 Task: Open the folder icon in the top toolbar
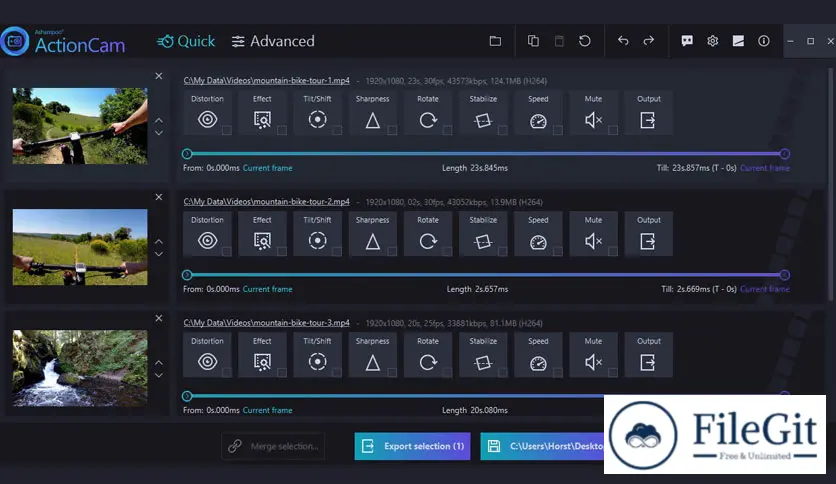(495, 41)
